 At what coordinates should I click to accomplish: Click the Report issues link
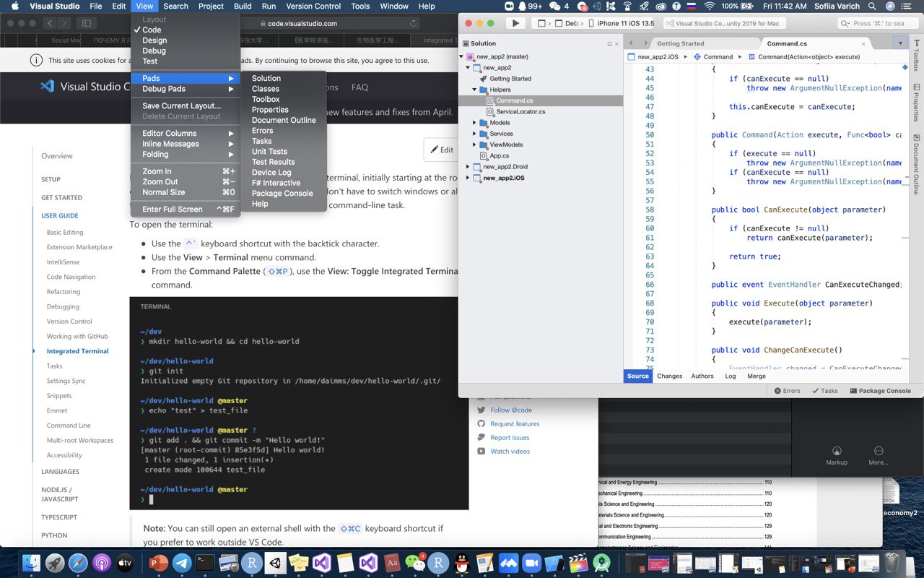coord(510,437)
